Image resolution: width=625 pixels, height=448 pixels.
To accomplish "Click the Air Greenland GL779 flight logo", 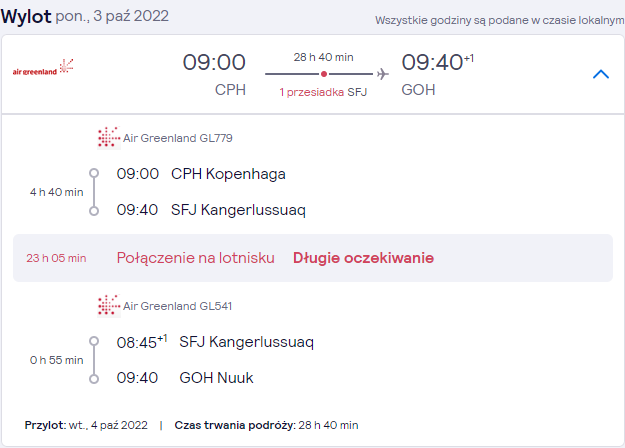I will (109, 138).
